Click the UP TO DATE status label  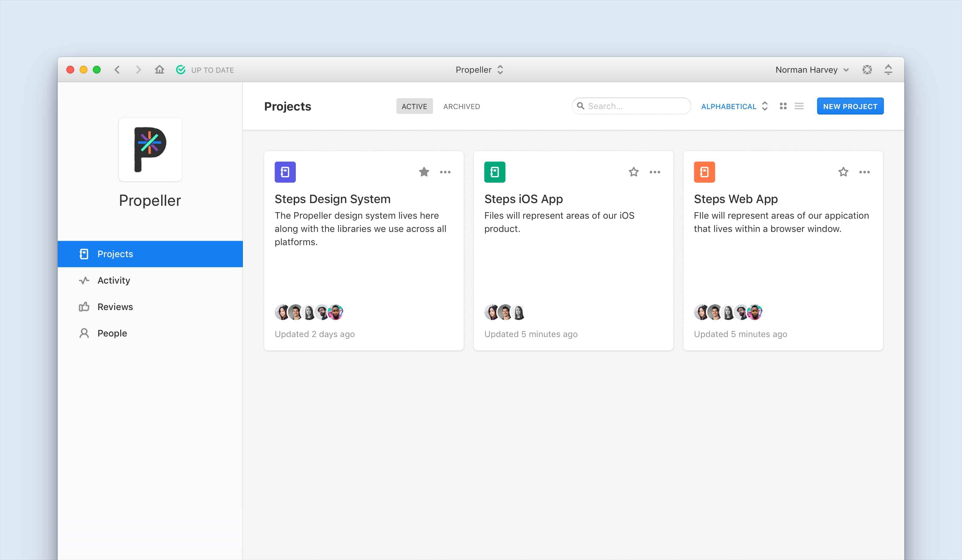[212, 70]
